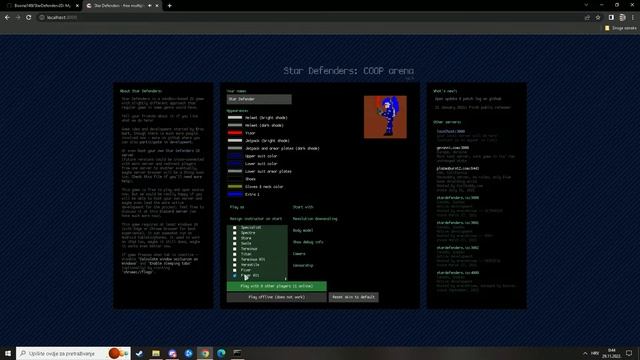640x360 pixels.
Task: Expand the Resolution downscaling section
Action: point(315,219)
